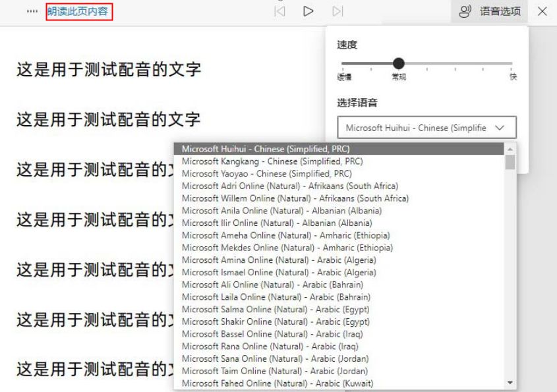Choose Microsoft Bassel Online Arabic (Iraq)
The image size is (557, 392).
(339, 334)
